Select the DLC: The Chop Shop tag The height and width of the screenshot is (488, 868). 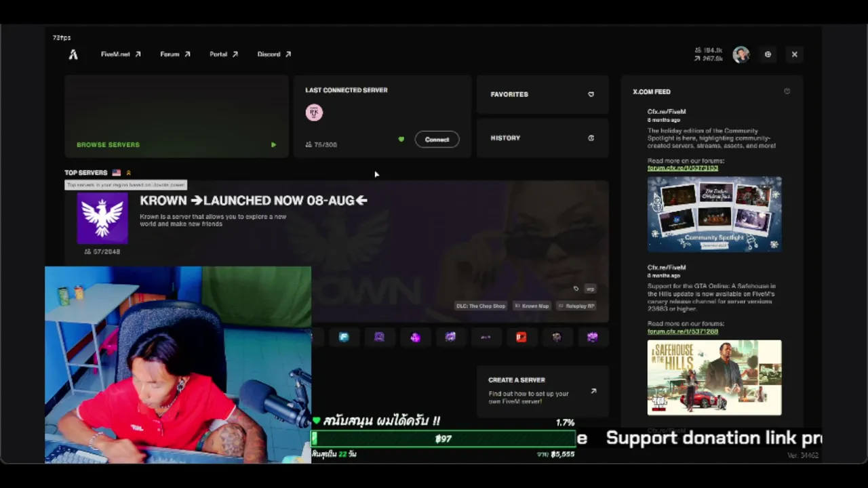481,306
